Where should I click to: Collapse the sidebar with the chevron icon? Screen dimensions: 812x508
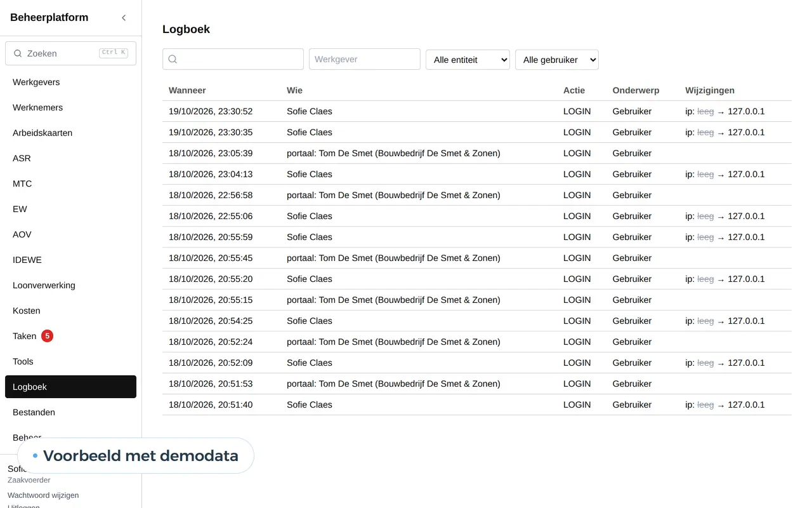point(124,18)
